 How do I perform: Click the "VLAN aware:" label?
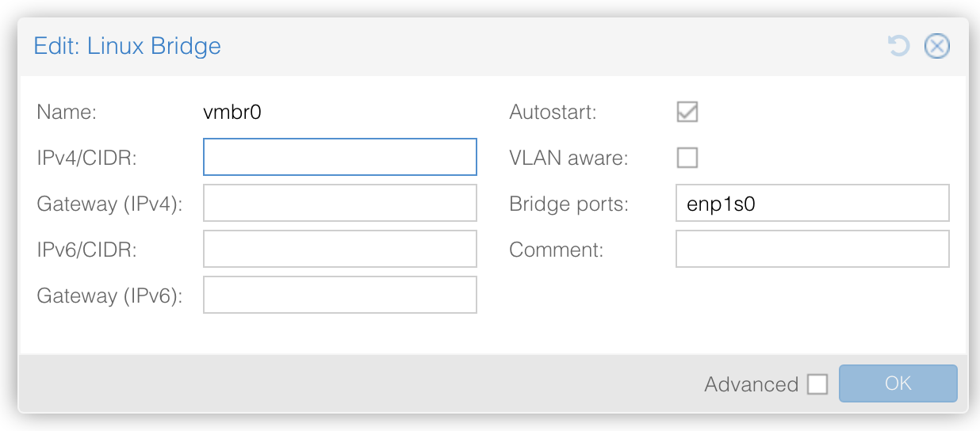568,158
